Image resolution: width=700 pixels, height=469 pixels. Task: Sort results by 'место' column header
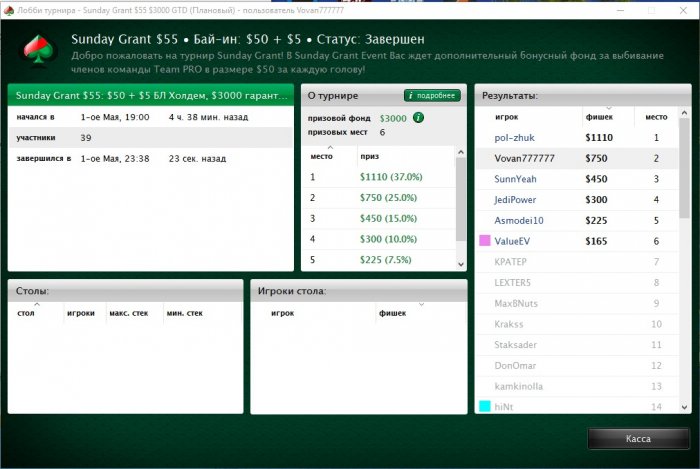656,117
